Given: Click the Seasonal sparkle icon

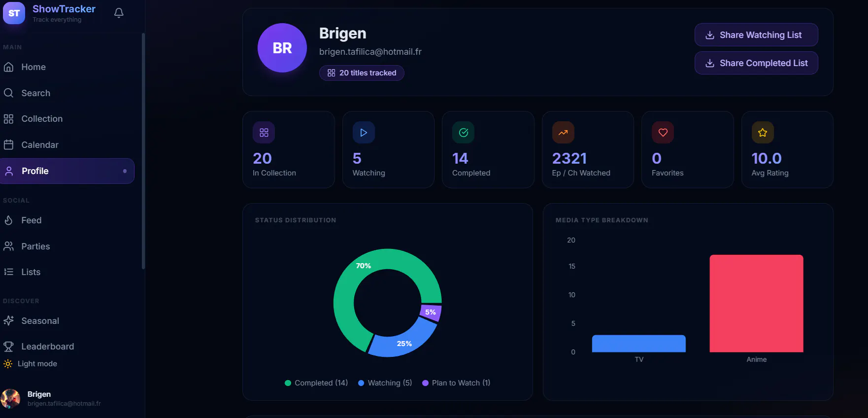Looking at the screenshot, I should [8, 321].
